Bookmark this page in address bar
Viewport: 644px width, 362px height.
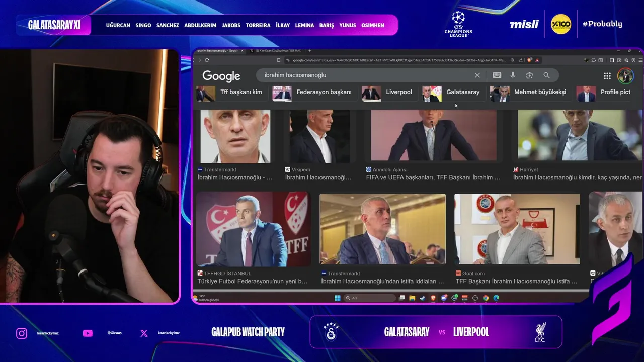click(x=278, y=60)
